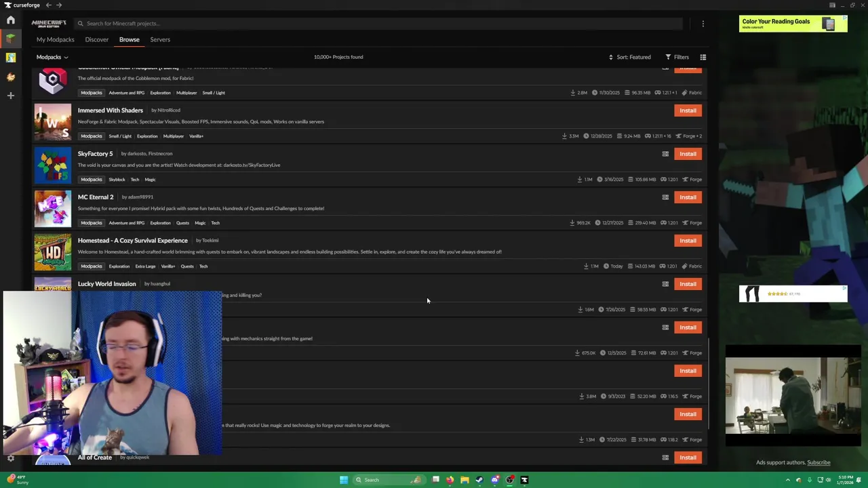The height and width of the screenshot is (488, 868).
Task: Click the server icon beside Lucky World Invasion Install
Action: point(665,284)
